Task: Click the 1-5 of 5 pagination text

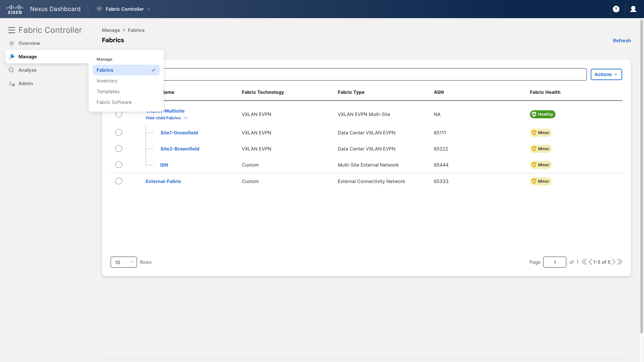Action: 602,262
